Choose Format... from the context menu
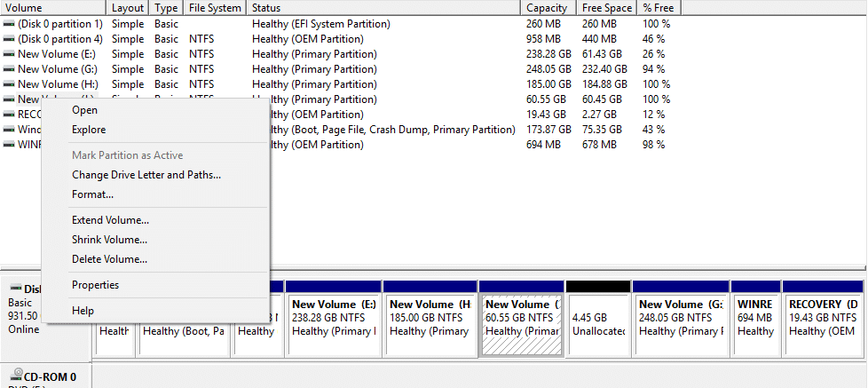This screenshot has width=868, height=388. pos(92,194)
